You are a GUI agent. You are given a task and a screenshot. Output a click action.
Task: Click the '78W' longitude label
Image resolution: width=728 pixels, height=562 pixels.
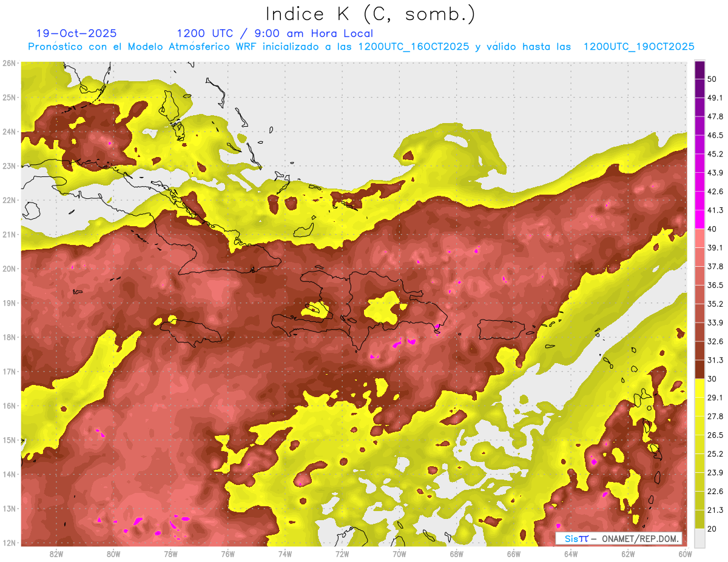(x=170, y=554)
